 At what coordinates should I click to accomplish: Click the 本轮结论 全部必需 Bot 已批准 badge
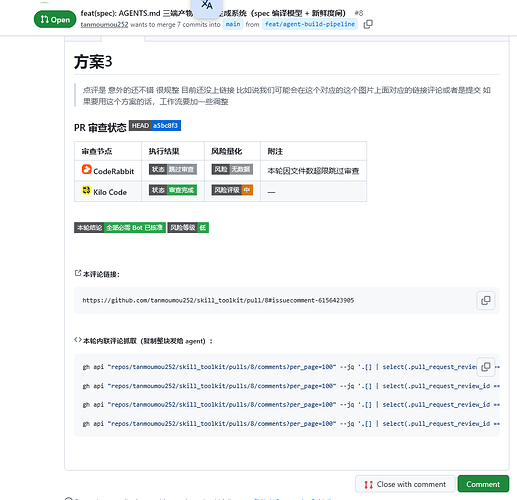120,228
